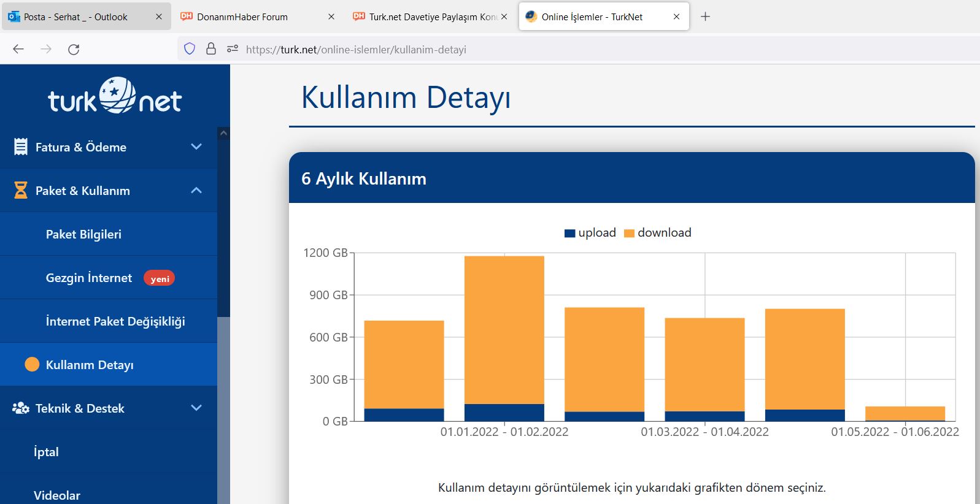This screenshot has width=980, height=504.
Task: Click the orange dot beside Kullanım Detayı
Action: (x=32, y=364)
